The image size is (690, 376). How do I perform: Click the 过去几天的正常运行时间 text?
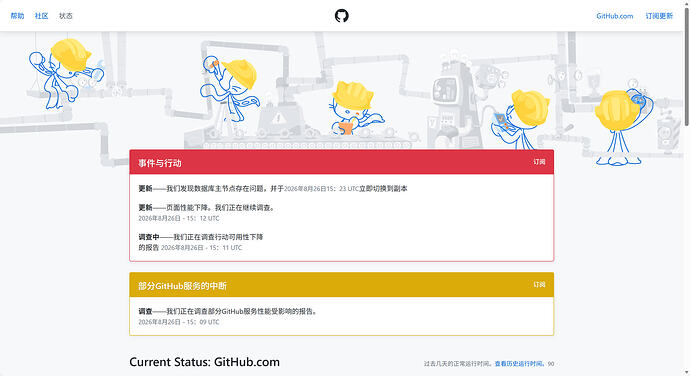pos(458,364)
